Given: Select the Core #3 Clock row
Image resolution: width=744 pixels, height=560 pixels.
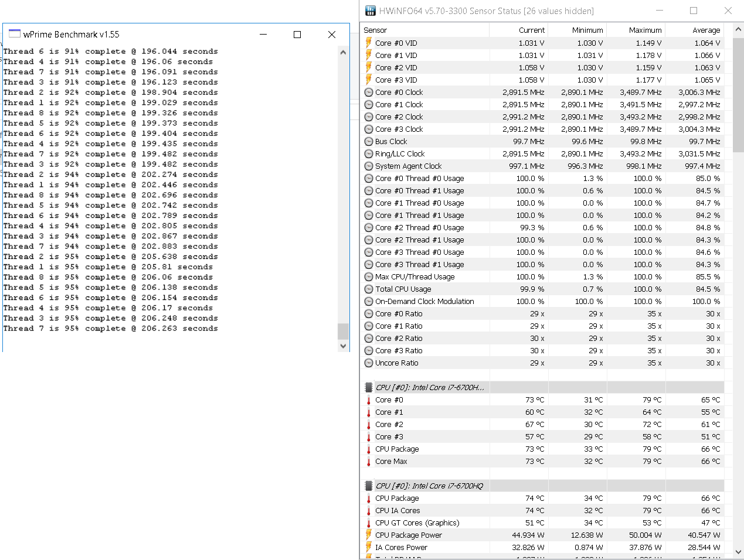Looking at the screenshot, I should [x=542, y=129].
